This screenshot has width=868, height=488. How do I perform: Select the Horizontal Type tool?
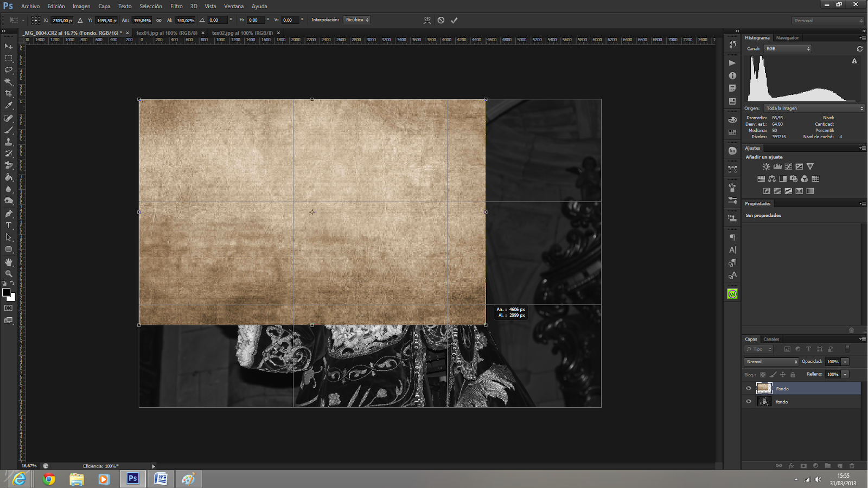[9, 226]
